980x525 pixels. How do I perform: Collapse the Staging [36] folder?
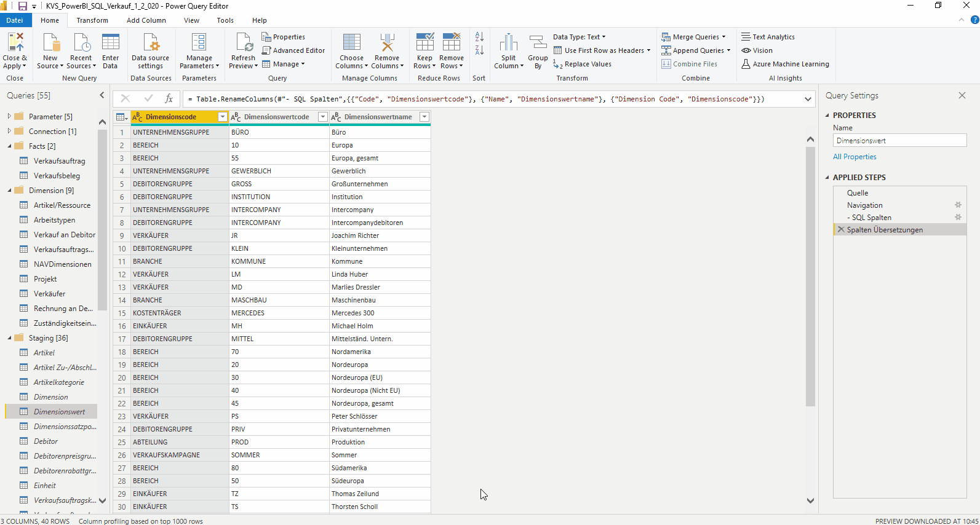pyautogui.click(x=9, y=337)
